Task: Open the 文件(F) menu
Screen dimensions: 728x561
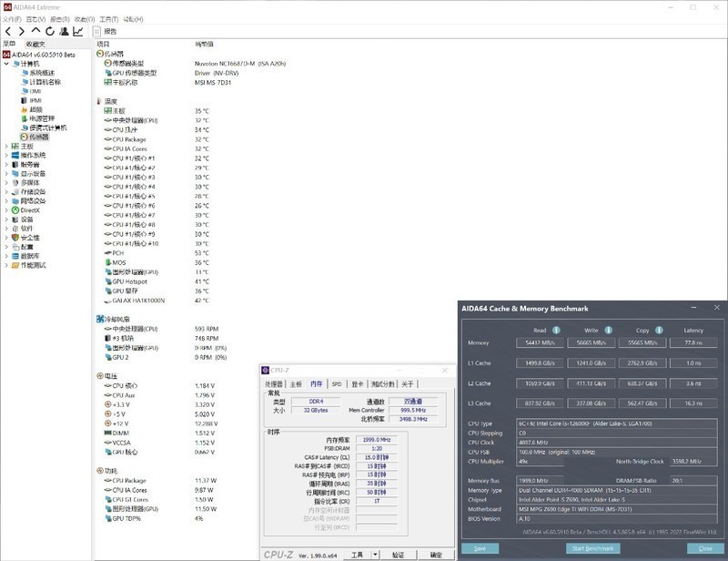Action: pos(11,18)
